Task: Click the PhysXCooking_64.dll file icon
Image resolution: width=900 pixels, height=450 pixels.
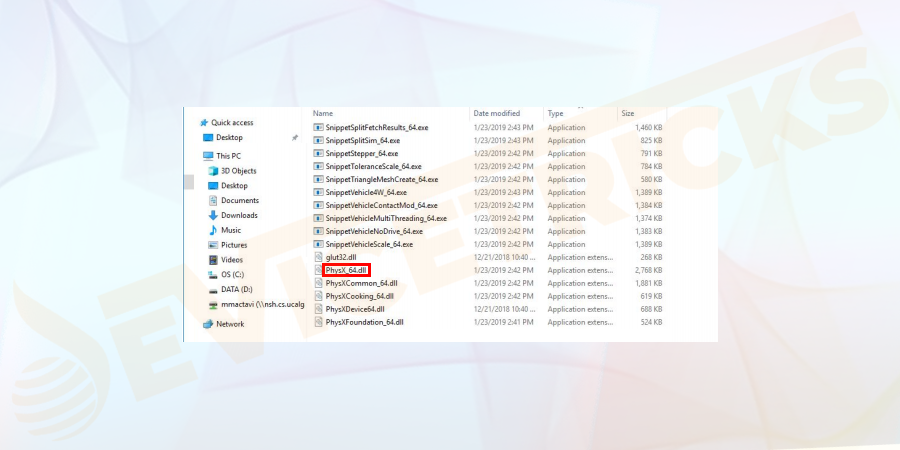Action: pos(319,296)
